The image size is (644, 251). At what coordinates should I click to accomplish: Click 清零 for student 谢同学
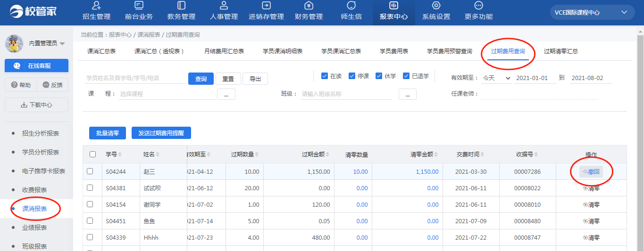[591, 204]
